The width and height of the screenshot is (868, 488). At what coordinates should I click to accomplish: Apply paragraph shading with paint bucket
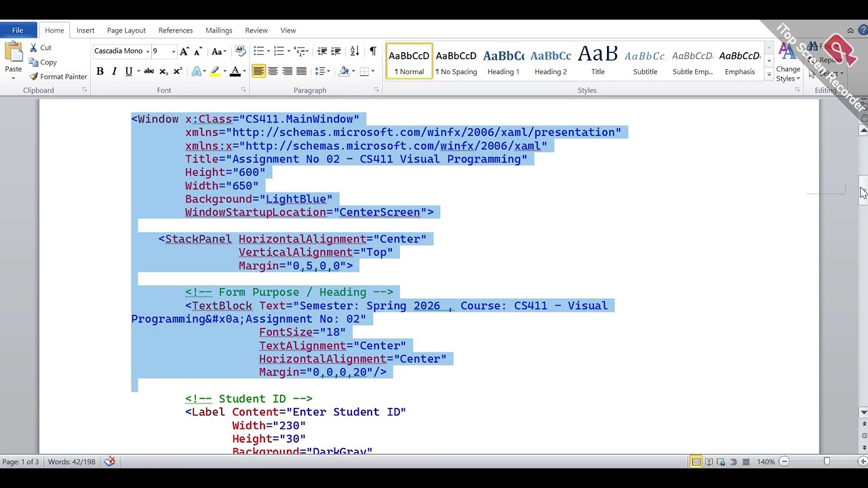tap(344, 71)
